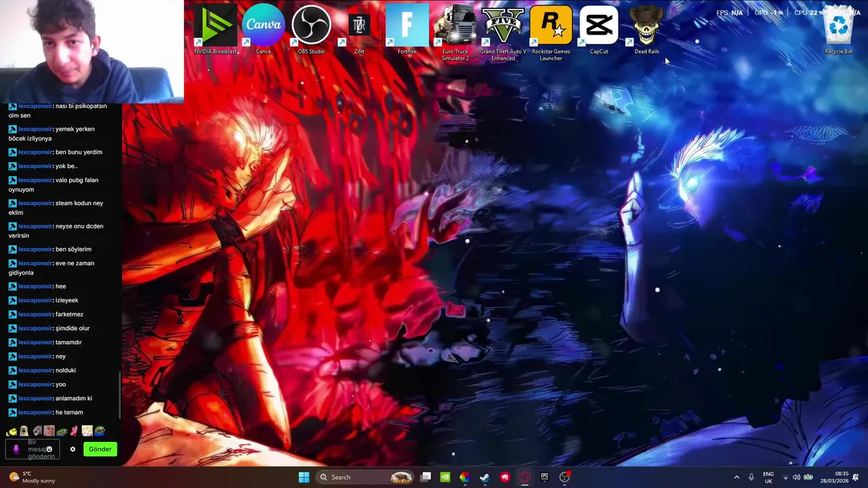Select Grand Theft Auto V Enhanced icon
This screenshot has width=868, height=488.
pos(503,33)
